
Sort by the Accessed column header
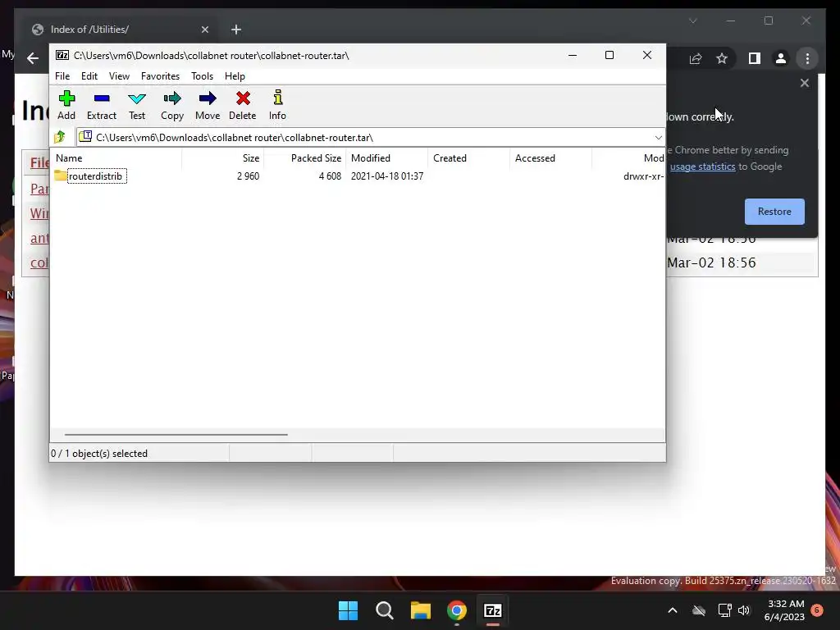click(550, 158)
